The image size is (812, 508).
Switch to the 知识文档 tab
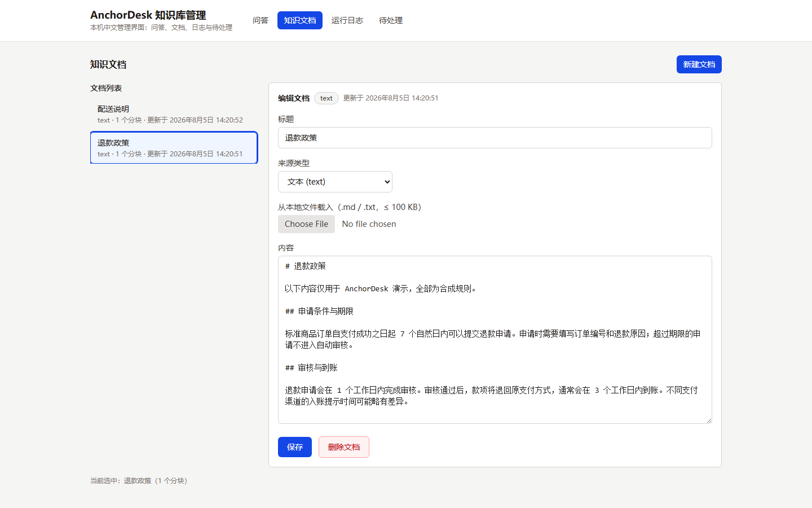tap(300, 20)
